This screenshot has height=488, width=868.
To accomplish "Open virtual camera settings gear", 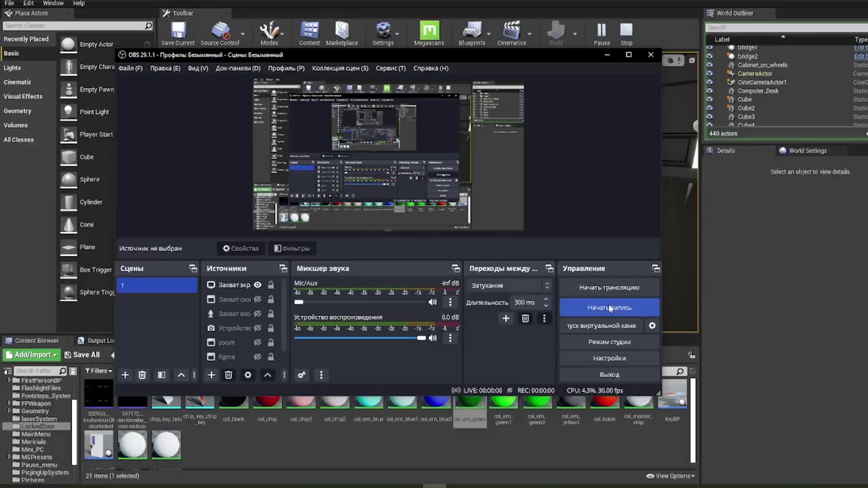I will coord(652,325).
